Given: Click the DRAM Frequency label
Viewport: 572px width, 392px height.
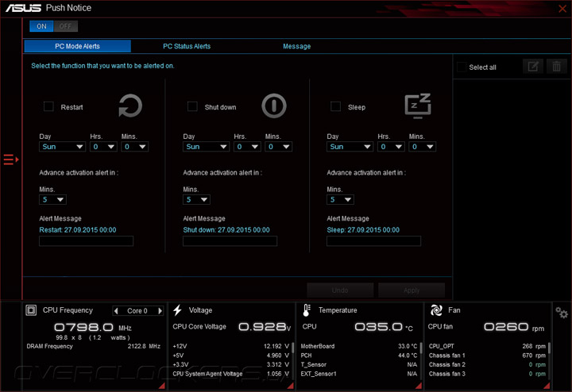Looking at the screenshot, I should click(49, 346).
